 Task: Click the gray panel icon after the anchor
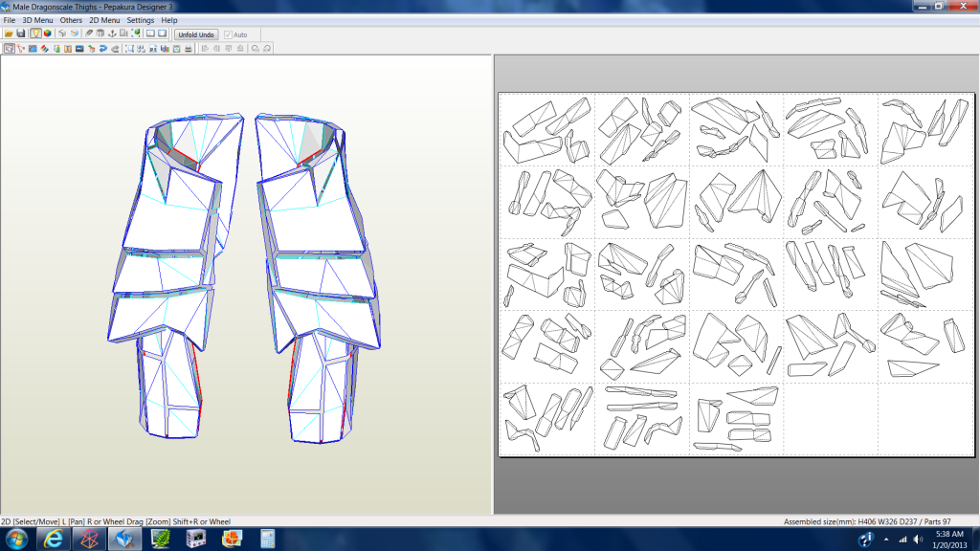coord(123,33)
